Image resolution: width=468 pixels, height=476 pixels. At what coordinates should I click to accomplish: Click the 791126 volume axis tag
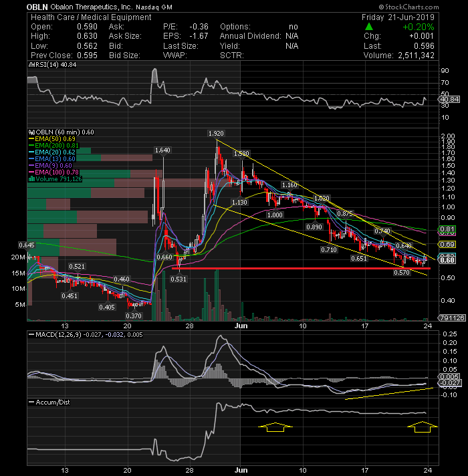point(452,318)
